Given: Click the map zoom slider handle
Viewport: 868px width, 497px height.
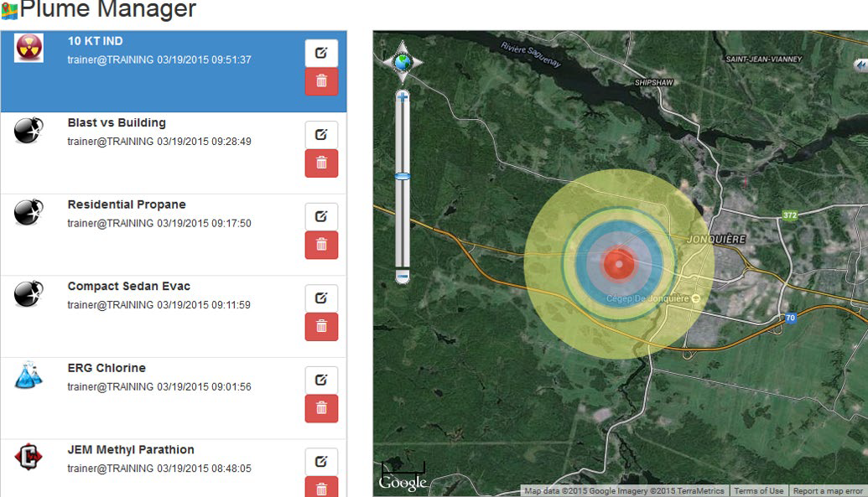Looking at the screenshot, I should coord(403,177).
